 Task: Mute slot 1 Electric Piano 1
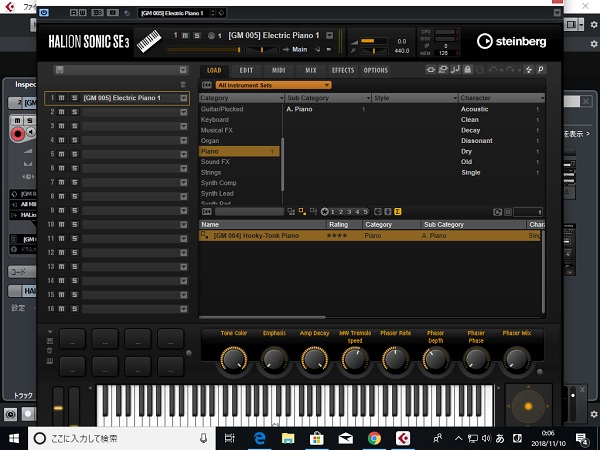(x=61, y=98)
